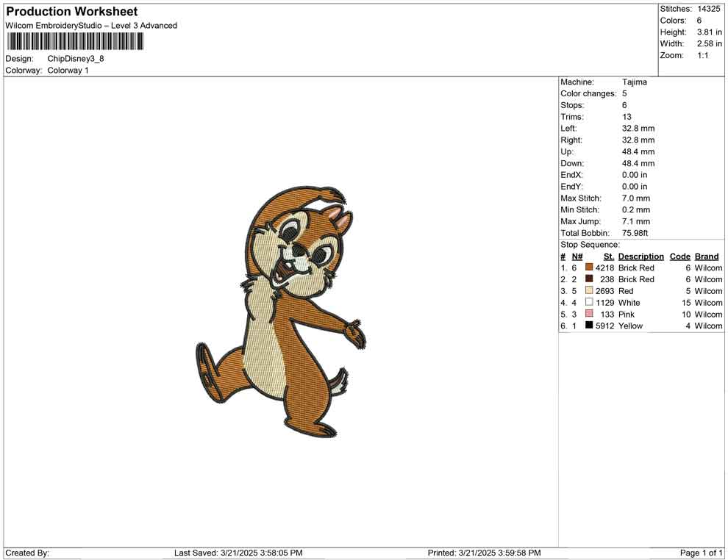Click the Production Worksheet title
The height and width of the screenshot is (560, 728).
pos(72,12)
